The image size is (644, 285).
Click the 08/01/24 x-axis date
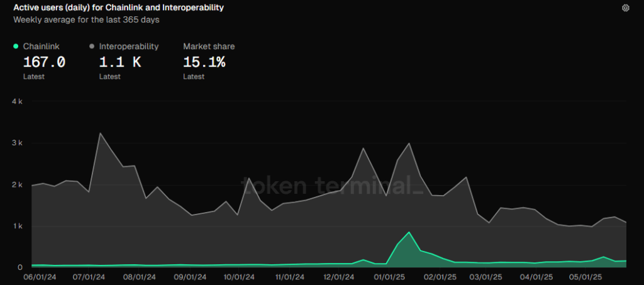(140, 277)
